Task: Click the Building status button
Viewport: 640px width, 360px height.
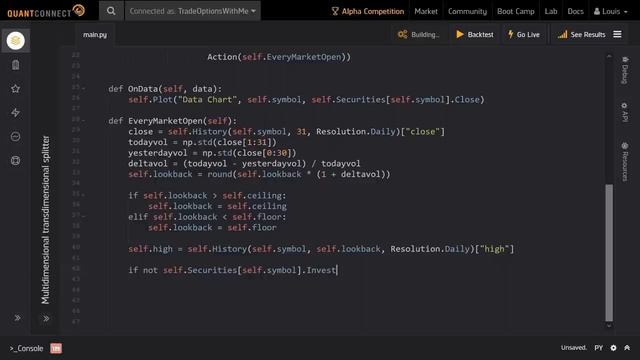Action: pos(418,35)
